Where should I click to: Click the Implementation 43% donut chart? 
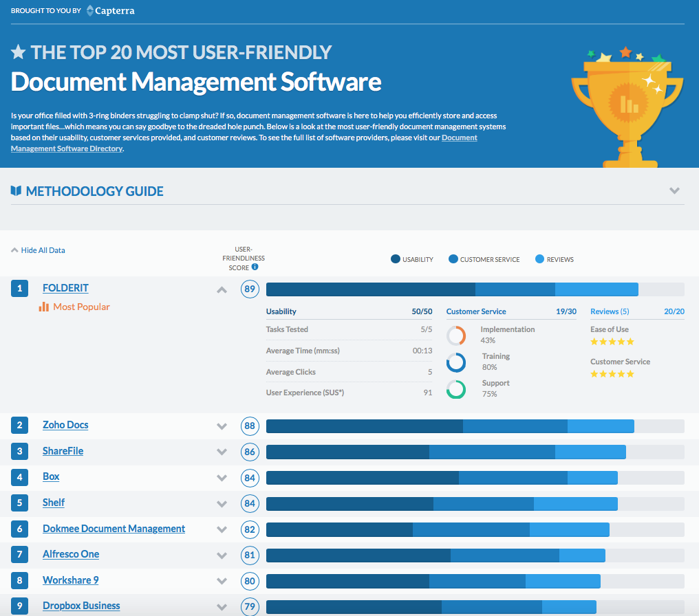456,335
